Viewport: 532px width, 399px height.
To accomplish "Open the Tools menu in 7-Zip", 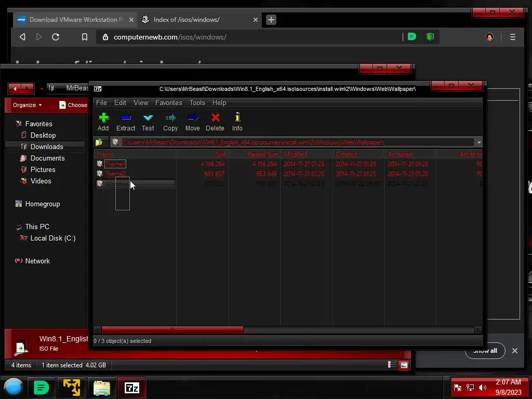I will (x=197, y=102).
